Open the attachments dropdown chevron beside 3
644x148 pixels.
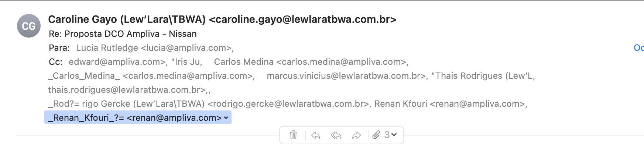pyautogui.click(x=394, y=135)
